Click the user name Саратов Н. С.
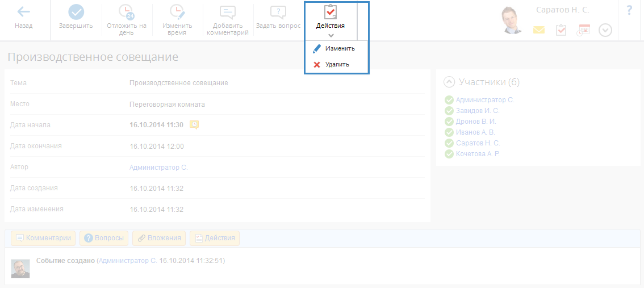The height and width of the screenshot is (288, 644). click(563, 10)
